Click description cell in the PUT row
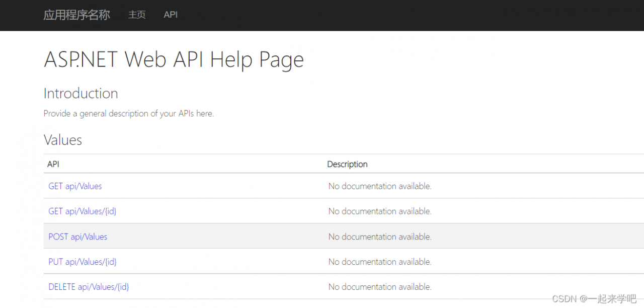The height and width of the screenshot is (308, 644). [x=380, y=262]
